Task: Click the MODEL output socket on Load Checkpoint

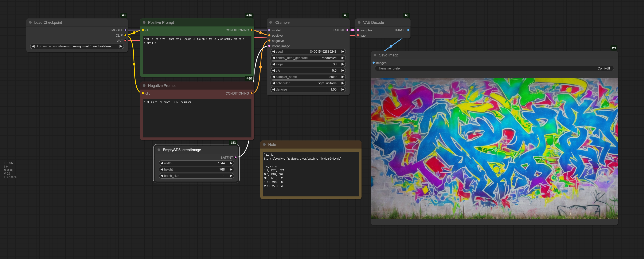Action: pos(125,30)
